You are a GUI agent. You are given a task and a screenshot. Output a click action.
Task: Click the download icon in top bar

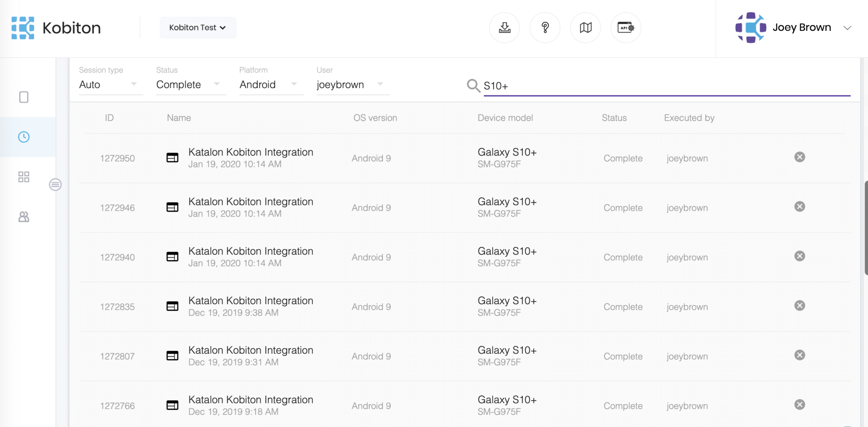[x=504, y=28]
